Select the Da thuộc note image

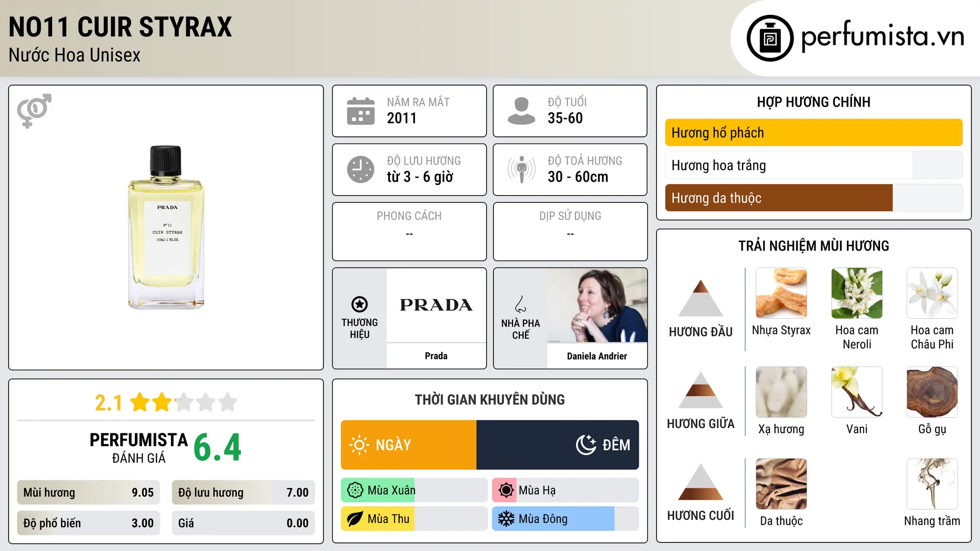(x=781, y=484)
